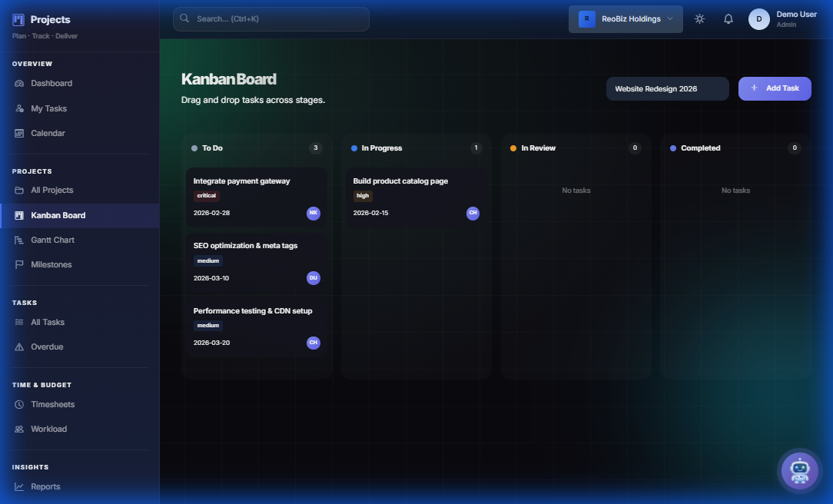This screenshot has width=833, height=504.
Task: Open the ReoBiz Holdings workspace dropdown
Action: [626, 18]
